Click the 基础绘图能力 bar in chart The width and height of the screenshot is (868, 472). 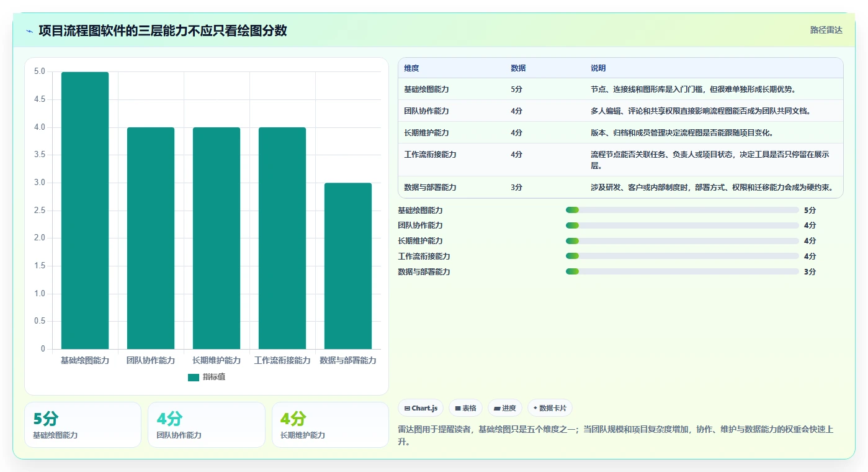tap(85, 211)
